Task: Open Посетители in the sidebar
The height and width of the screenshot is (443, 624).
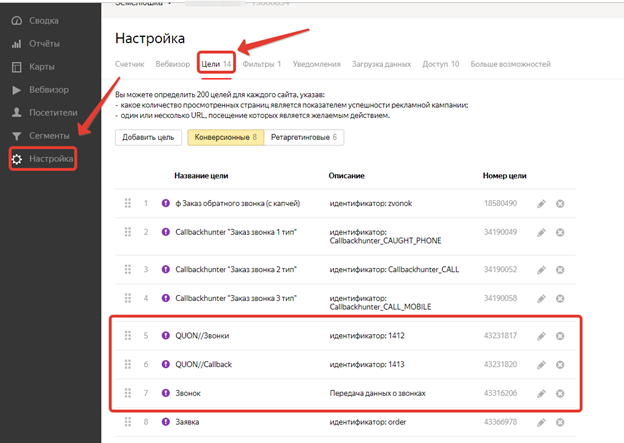Action: click(x=45, y=113)
